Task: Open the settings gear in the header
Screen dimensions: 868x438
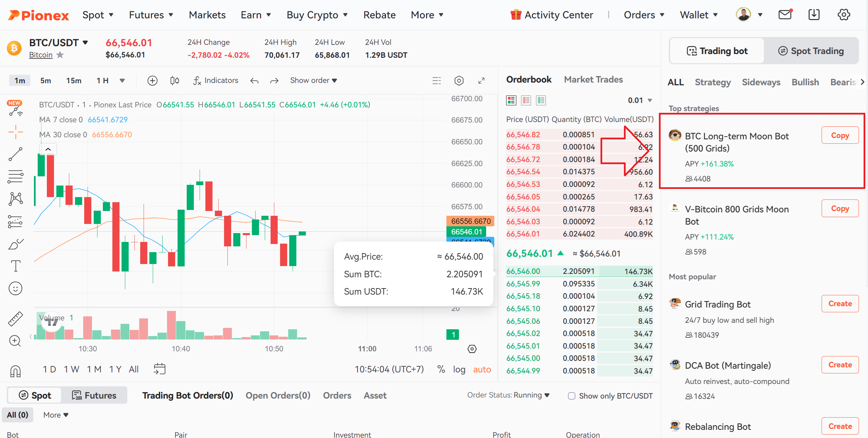Action: click(x=844, y=15)
